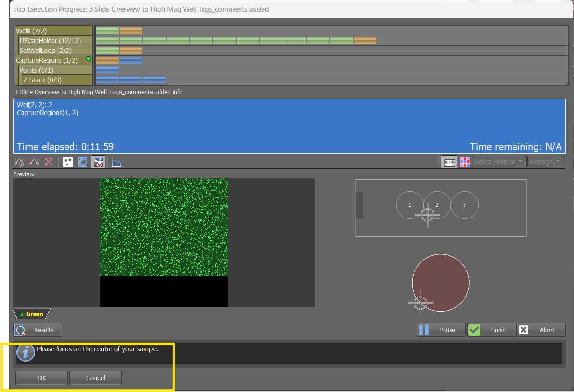Image resolution: width=574 pixels, height=392 pixels.
Task: Switch to the pink-blue heatmap view
Action: tap(465, 162)
